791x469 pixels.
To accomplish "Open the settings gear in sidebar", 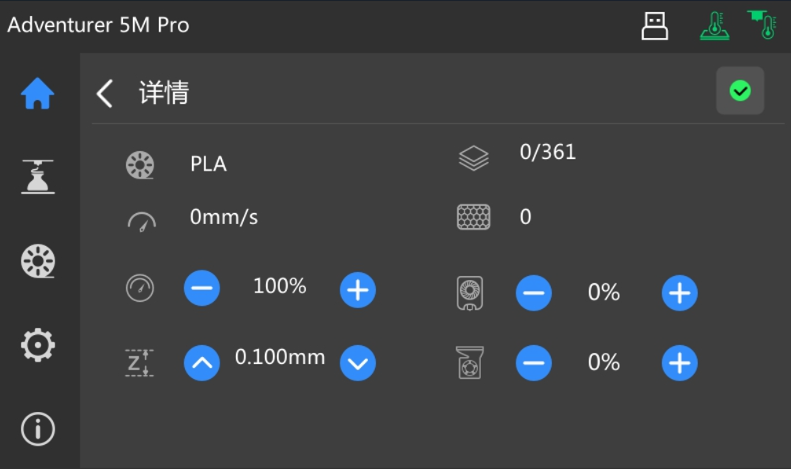I will coord(38,345).
